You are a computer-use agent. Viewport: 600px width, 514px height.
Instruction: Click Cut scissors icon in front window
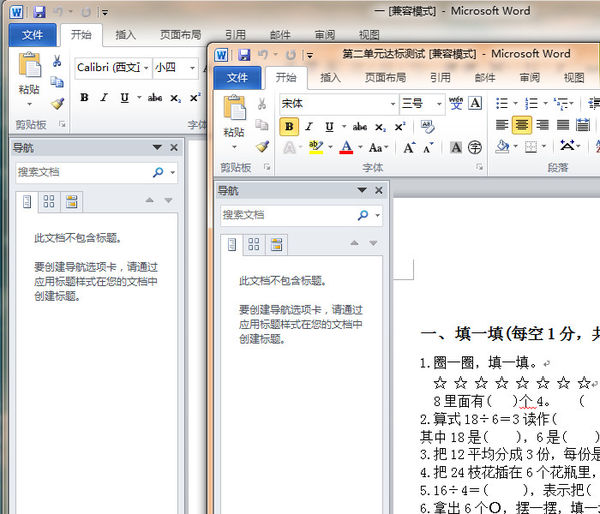click(x=262, y=103)
